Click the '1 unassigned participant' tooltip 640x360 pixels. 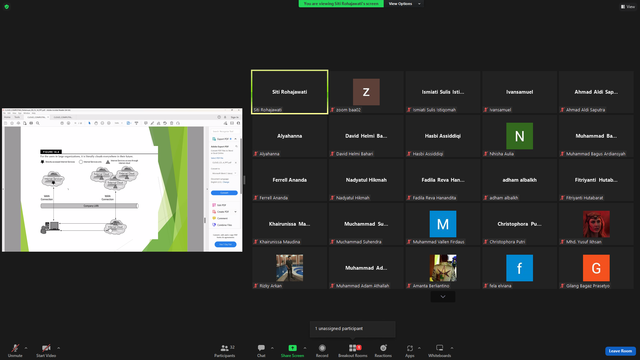(353, 329)
